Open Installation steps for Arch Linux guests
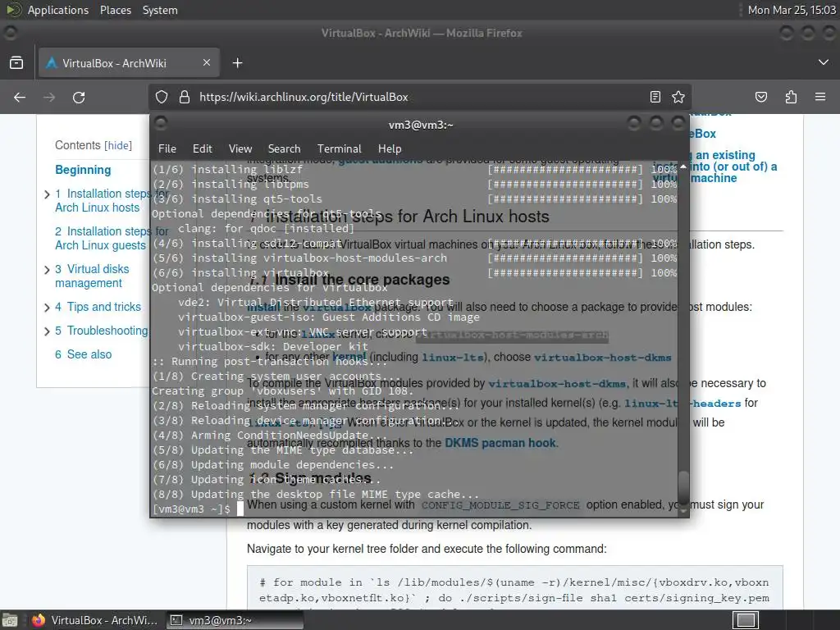 pyautogui.click(x=112, y=239)
